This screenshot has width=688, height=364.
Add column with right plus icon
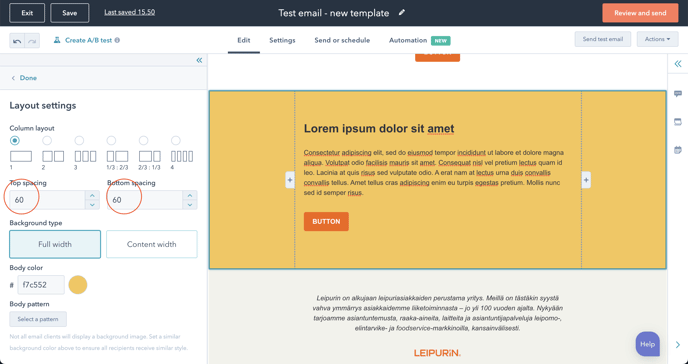[586, 180]
